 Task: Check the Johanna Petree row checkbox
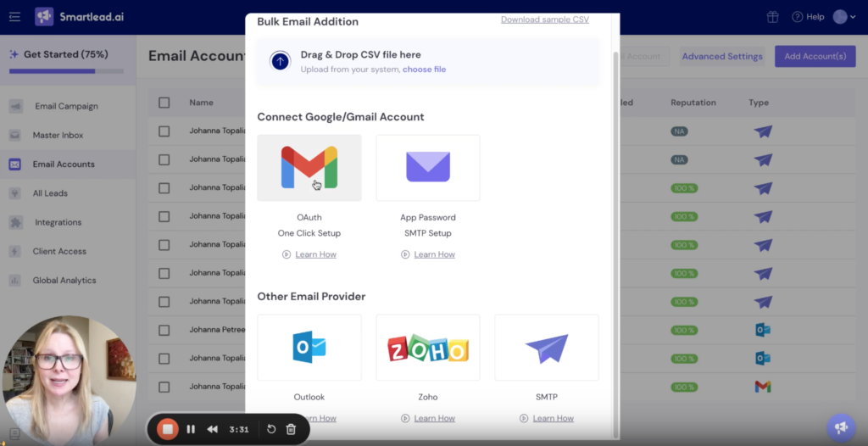[x=164, y=330]
